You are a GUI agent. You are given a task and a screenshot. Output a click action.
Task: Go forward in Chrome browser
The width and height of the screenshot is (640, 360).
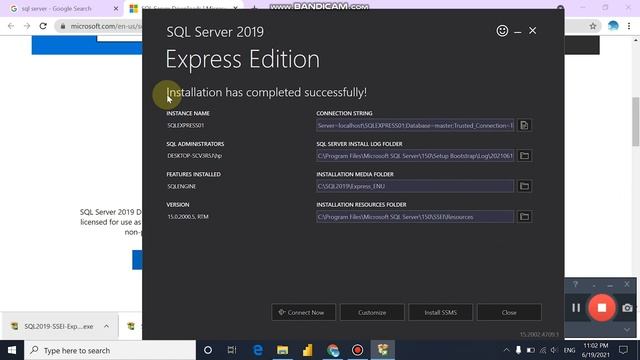(27, 26)
